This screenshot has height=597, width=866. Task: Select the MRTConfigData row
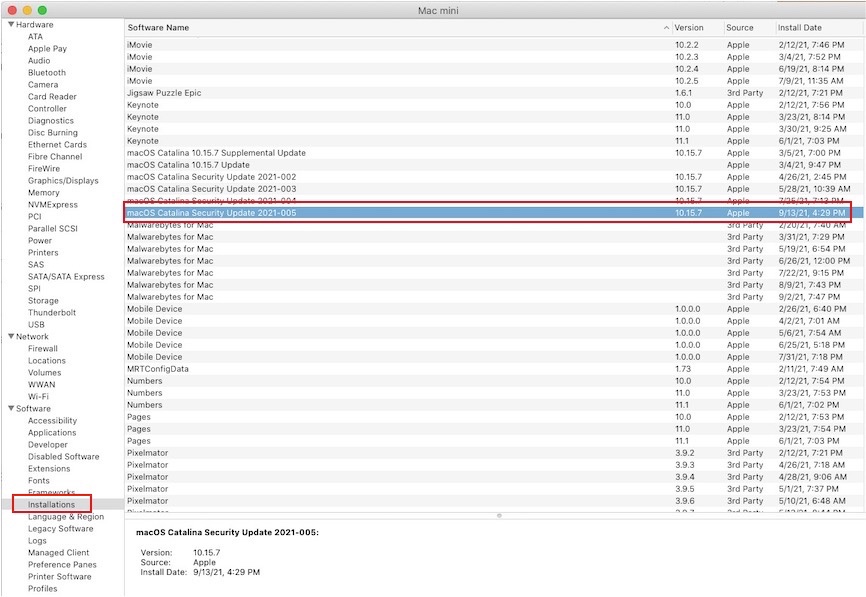(494, 369)
